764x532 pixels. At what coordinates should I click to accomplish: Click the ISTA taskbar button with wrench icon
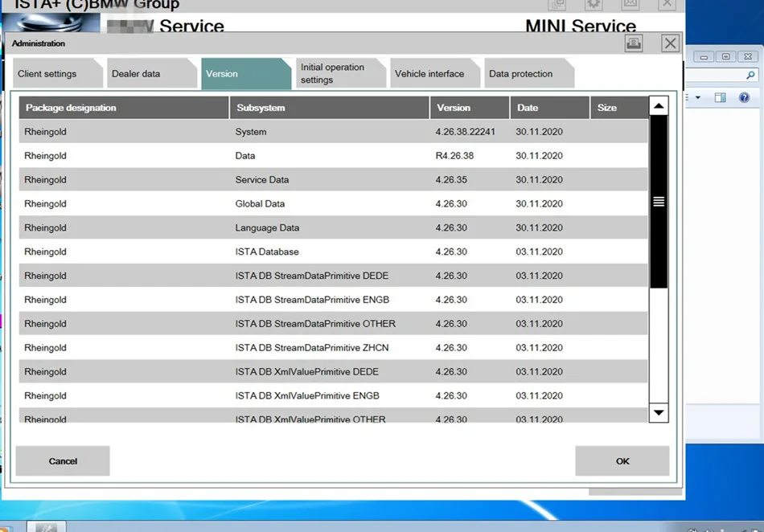(x=47, y=526)
